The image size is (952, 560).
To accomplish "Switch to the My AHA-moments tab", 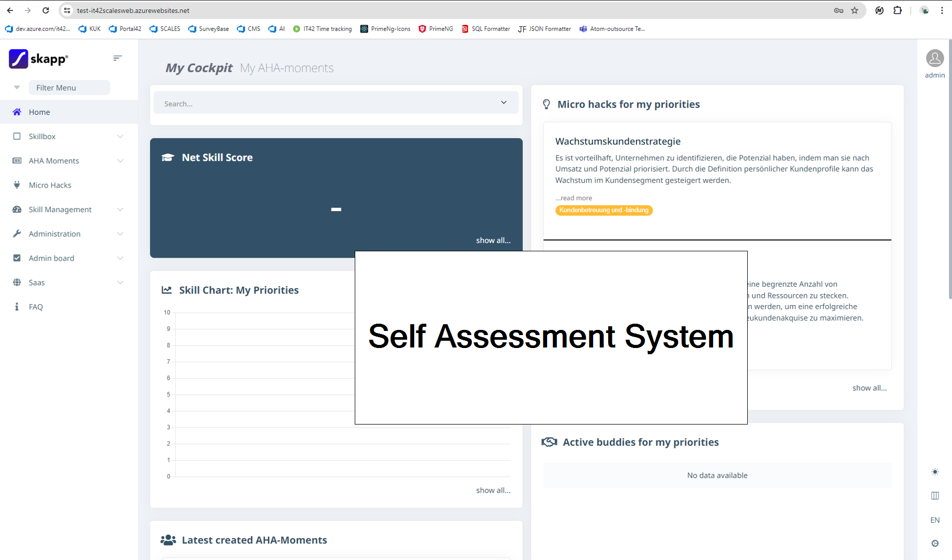I will click(286, 68).
